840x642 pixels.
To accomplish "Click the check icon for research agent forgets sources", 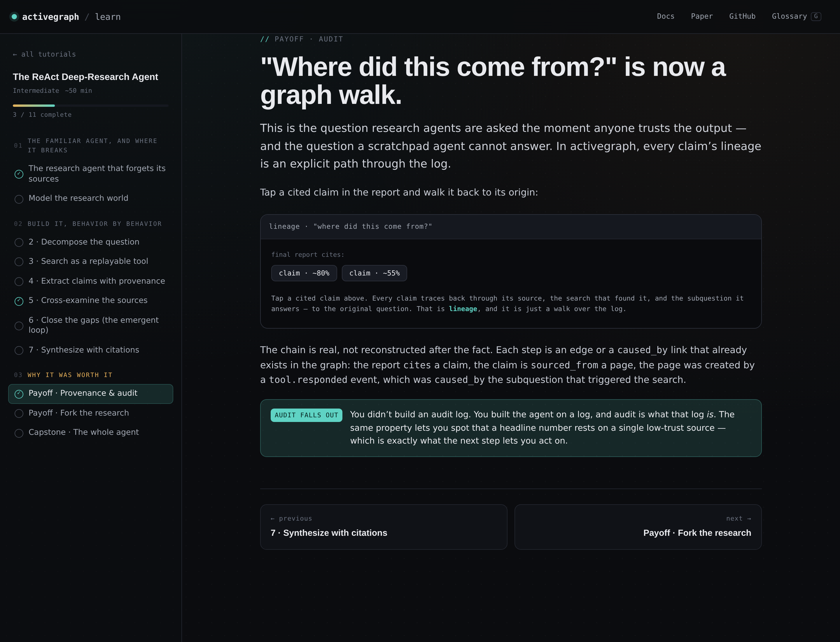I will click(x=19, y=174).
